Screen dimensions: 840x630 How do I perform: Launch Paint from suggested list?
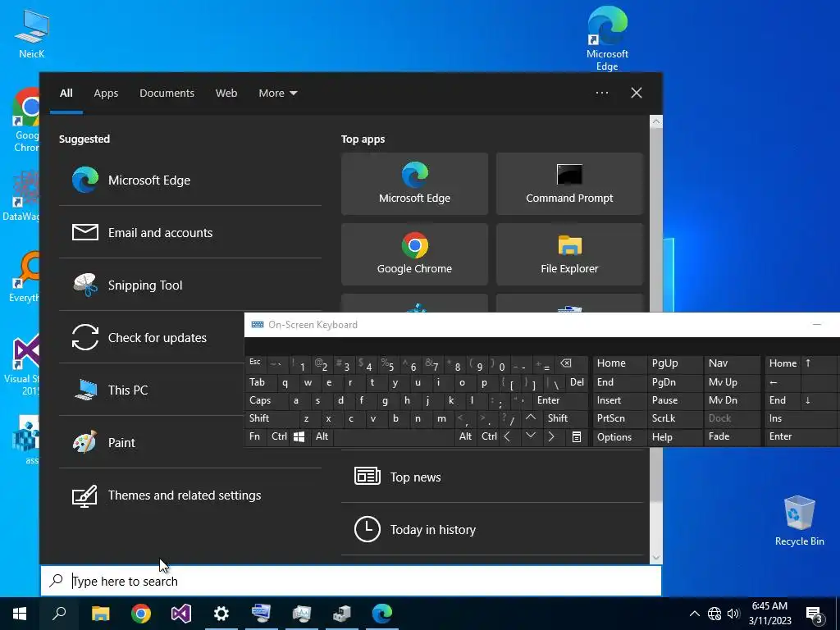151,442
